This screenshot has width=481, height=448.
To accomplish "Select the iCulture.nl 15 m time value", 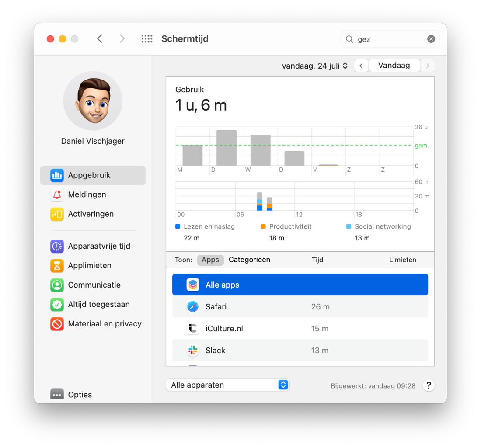I will click(x=320, y=328).
